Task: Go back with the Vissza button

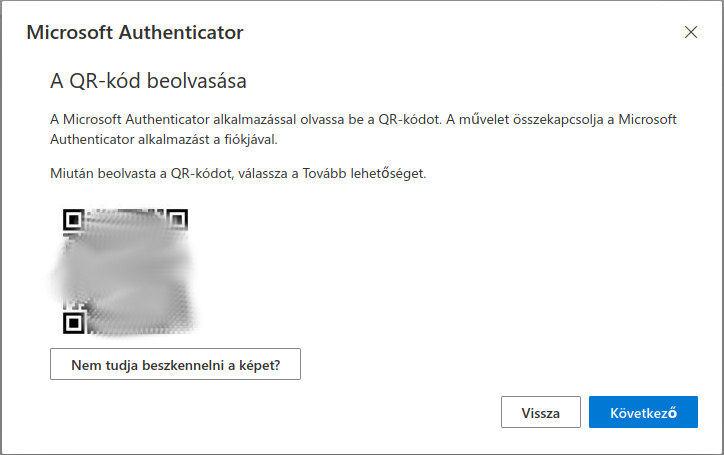Action: click(541, 412)
